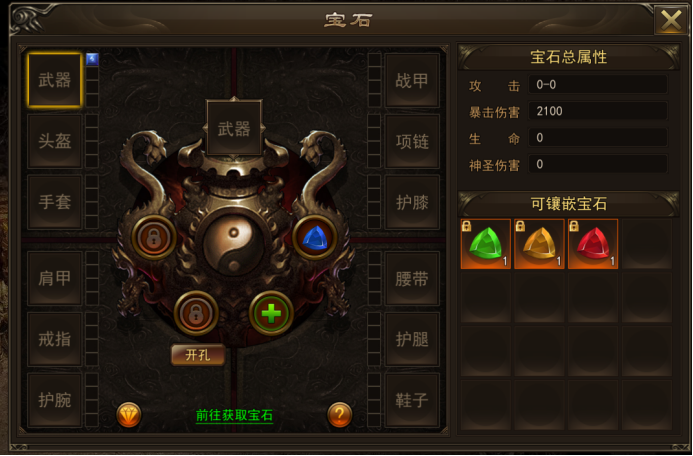
Task: Select the red gem in inventory
Action: [593, 243]
